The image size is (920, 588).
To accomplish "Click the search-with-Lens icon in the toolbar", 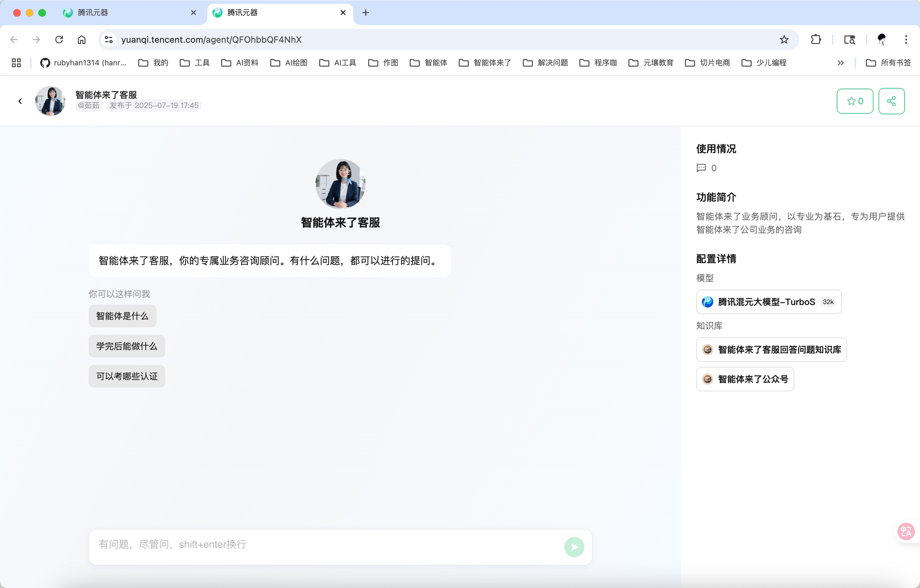I will [849, 39].
